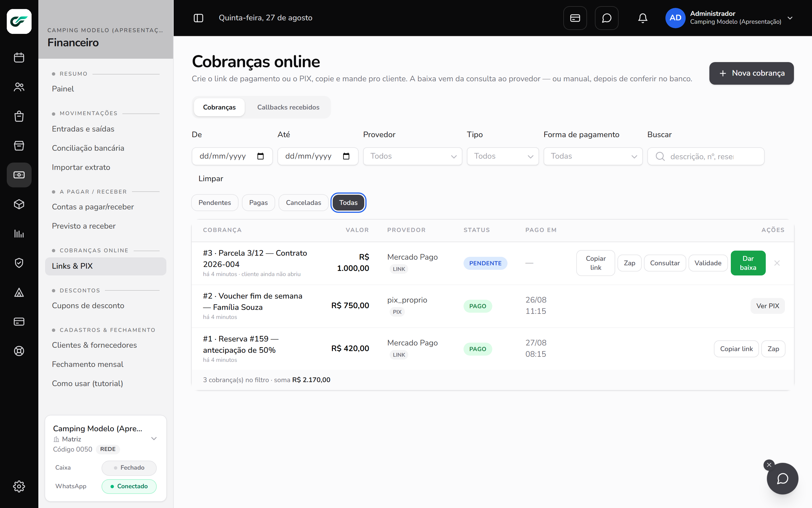This screenshot has width=812, height=508.
Task: Open the tent icon in the left rail
Action: coord(19,292)
